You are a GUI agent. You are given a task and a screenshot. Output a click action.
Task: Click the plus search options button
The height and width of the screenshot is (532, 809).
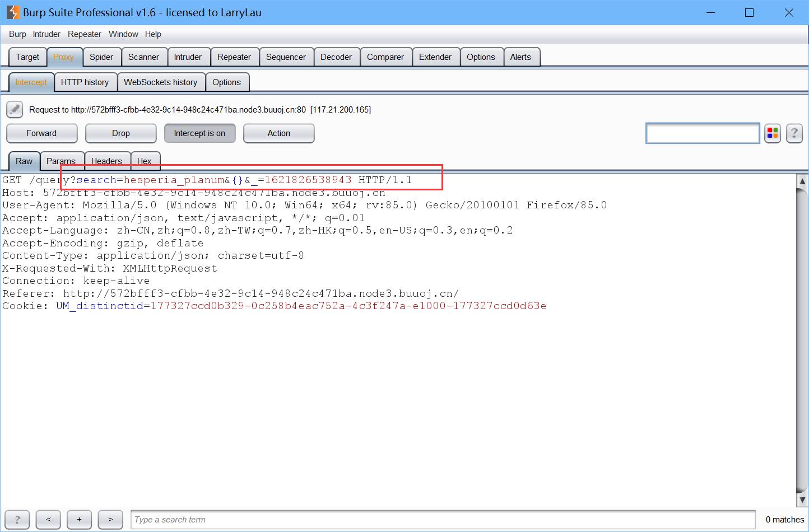pyautogui.click(x=80, y=520)
